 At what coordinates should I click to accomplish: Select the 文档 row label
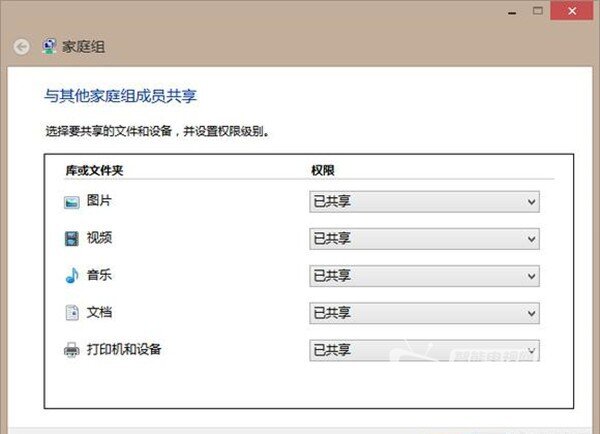pyautogui.click(x=99, y=312)
